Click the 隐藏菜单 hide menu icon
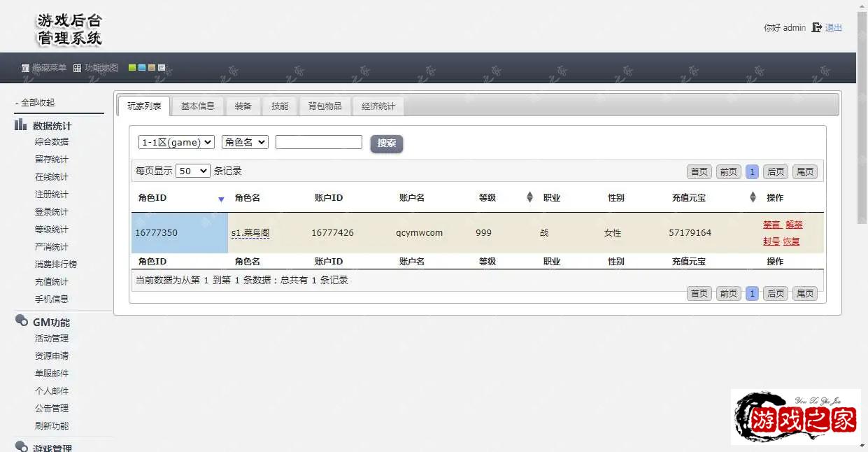The height and width of the screenshot is (452, 868). tap(26, 69)
